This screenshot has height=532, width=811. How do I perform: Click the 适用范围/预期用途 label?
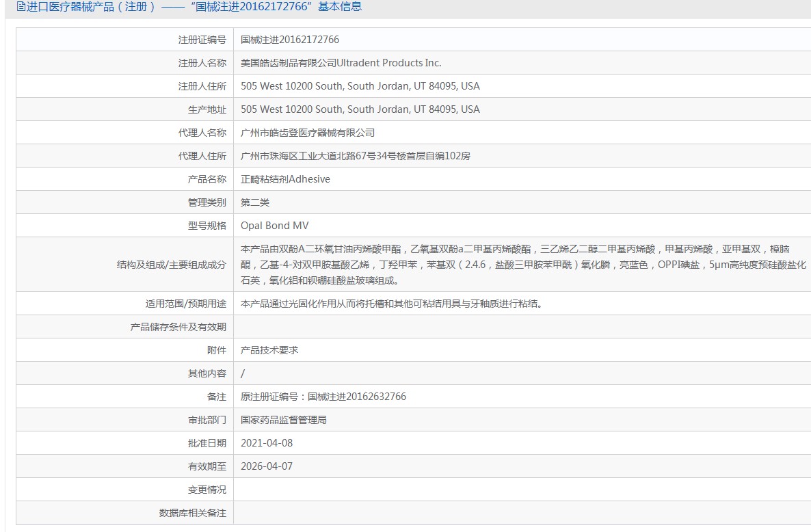click(x=186, y=304)
